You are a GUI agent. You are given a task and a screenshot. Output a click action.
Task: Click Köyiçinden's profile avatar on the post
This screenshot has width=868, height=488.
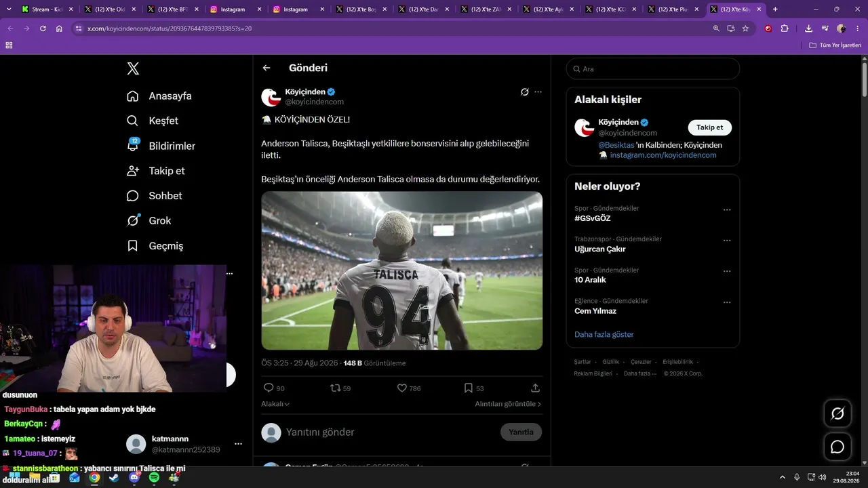(x=271, y=97)
